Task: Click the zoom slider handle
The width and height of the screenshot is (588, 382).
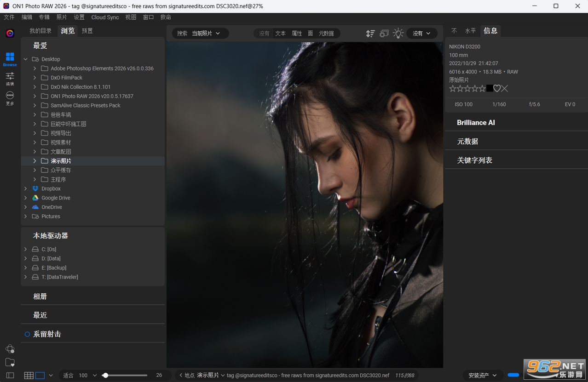Action: tap(105, 376)
